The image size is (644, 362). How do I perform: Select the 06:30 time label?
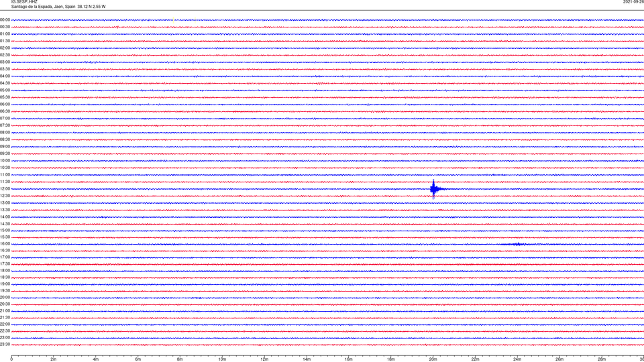click(x=5, y=111)
